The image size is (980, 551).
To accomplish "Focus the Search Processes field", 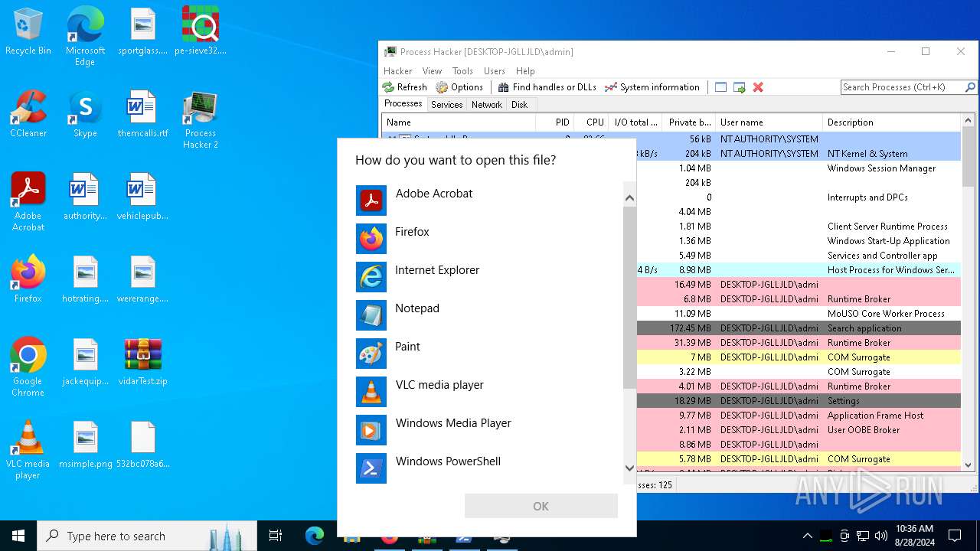I will (902, 87).
